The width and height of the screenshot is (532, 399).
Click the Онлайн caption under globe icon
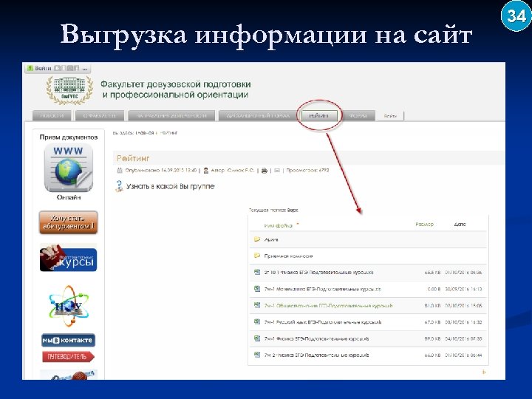coord(69,197)
